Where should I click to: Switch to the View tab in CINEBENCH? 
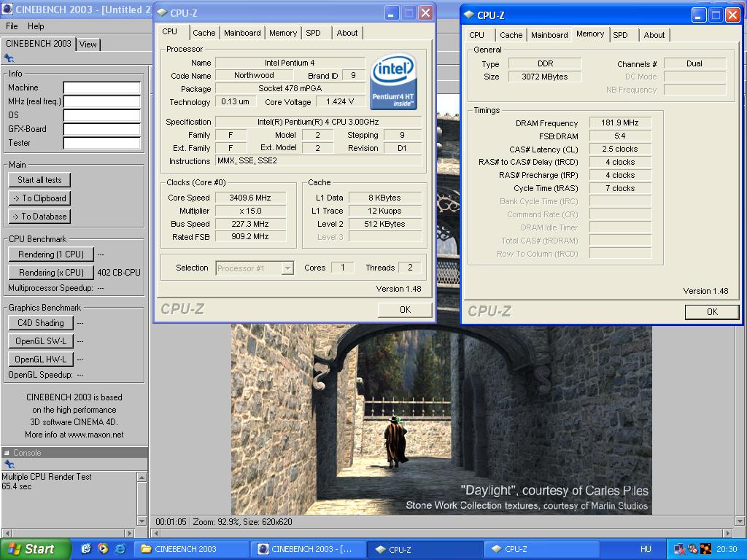point(88,44)
